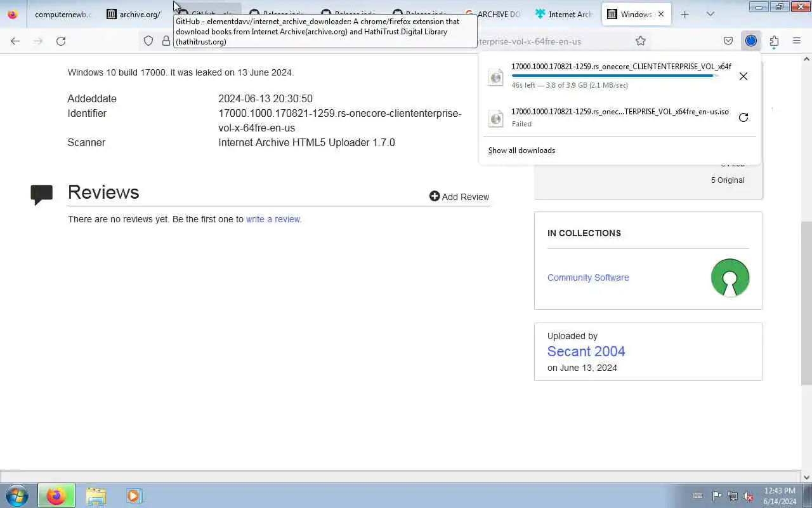Retry the failed ISO download
812x508 pixels.
pos(743,117)
